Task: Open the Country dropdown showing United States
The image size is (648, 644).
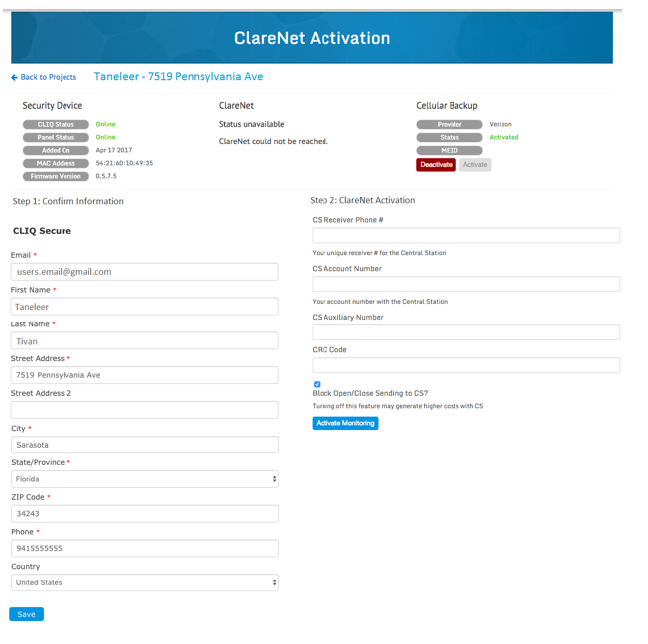Action: 145,582
